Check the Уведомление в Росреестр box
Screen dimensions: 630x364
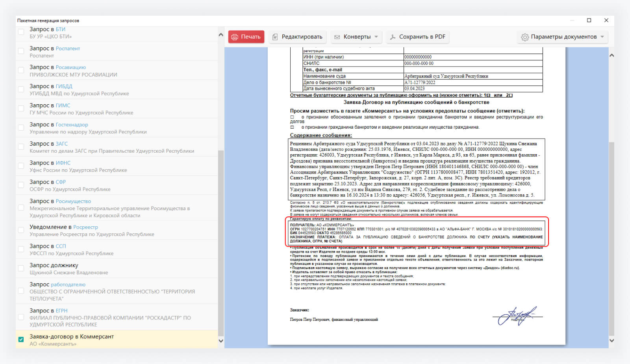[21, 230]
